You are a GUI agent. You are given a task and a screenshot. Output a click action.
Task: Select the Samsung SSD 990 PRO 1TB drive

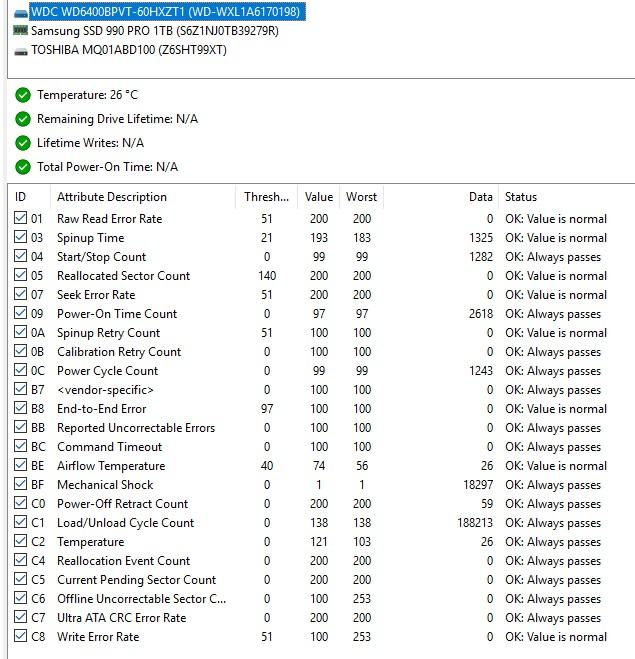click(x=155, y=31)
